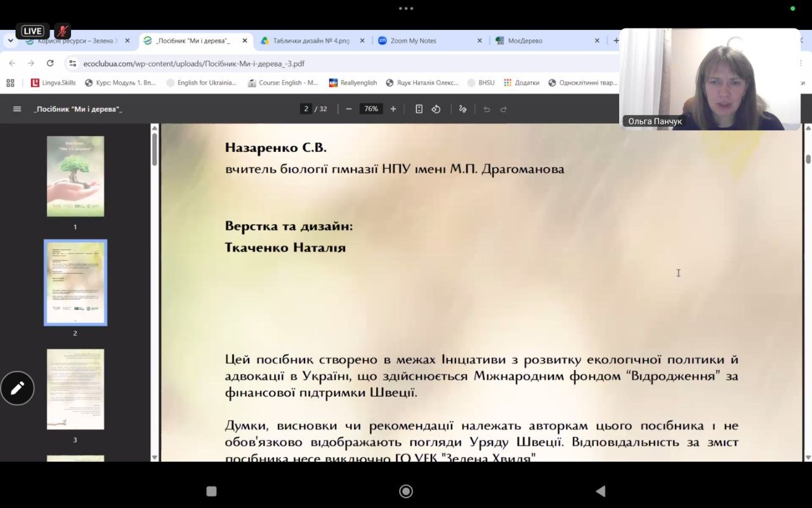Select the page 1 thumbnail
Image resolution: width=812 pixels, height=508 pixels.
[75, 177]
